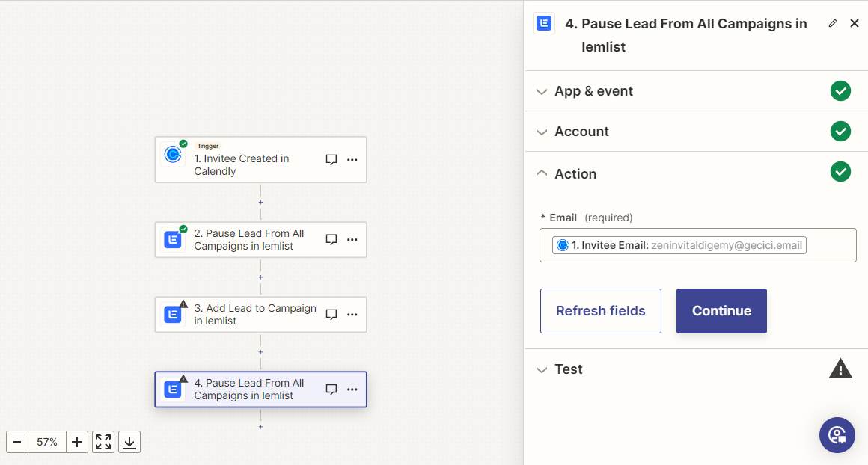Close the step editor panel
Image resolution: width=868 pixels, height=465 pixels.
855,23
